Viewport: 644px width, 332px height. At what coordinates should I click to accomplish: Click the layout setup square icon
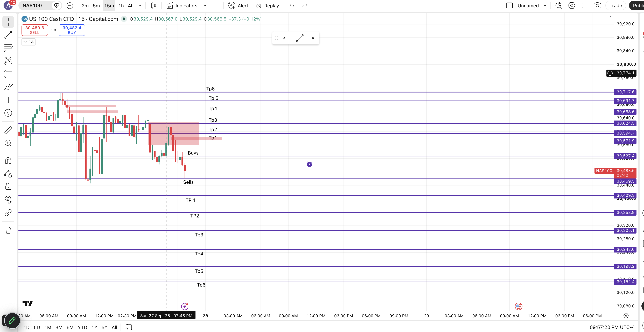pyautogui.click(x=509, y=5)
